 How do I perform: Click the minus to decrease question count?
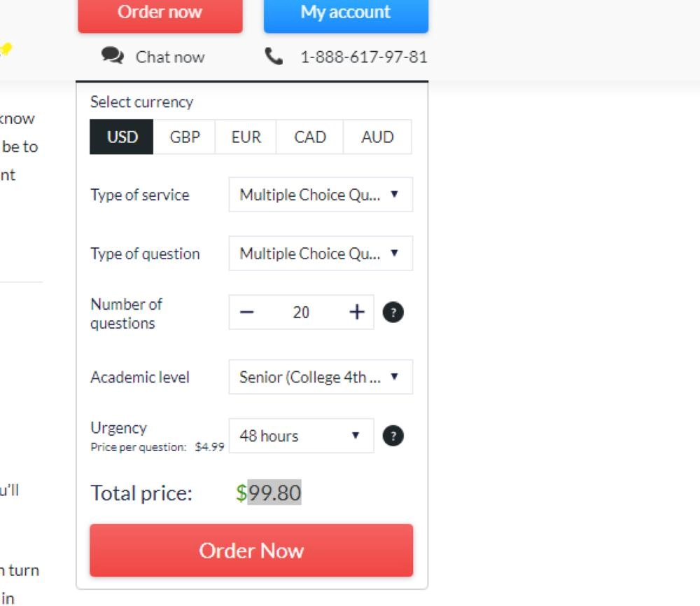[x=246, y=312]
